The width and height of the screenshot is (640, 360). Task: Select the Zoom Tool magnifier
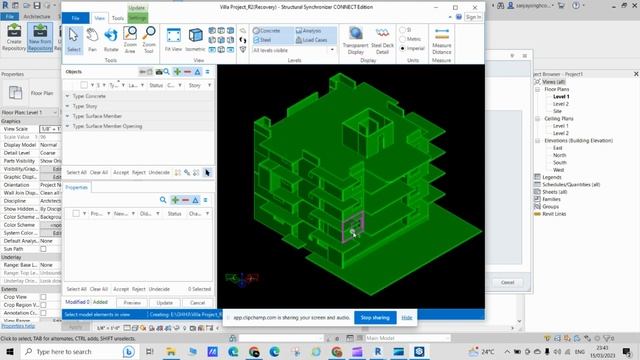click(149, 40)
